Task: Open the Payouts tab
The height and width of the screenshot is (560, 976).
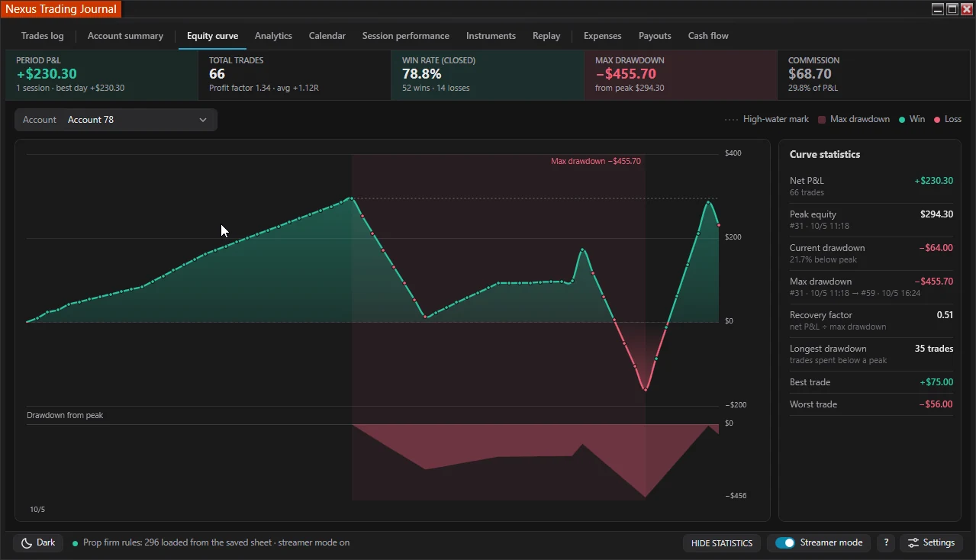Action: tap(655, 36)
